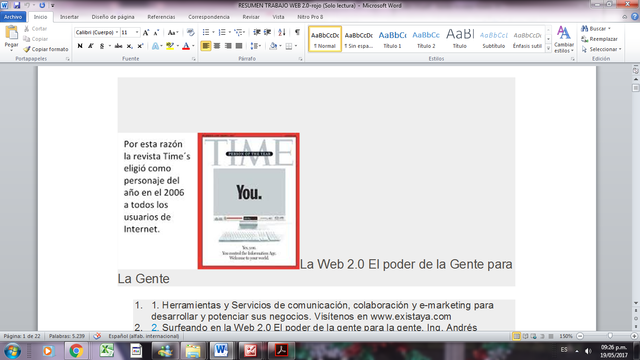This screenshot has height=360, width=640.
Task: Toggle center alignment
Action: [217, 46]
